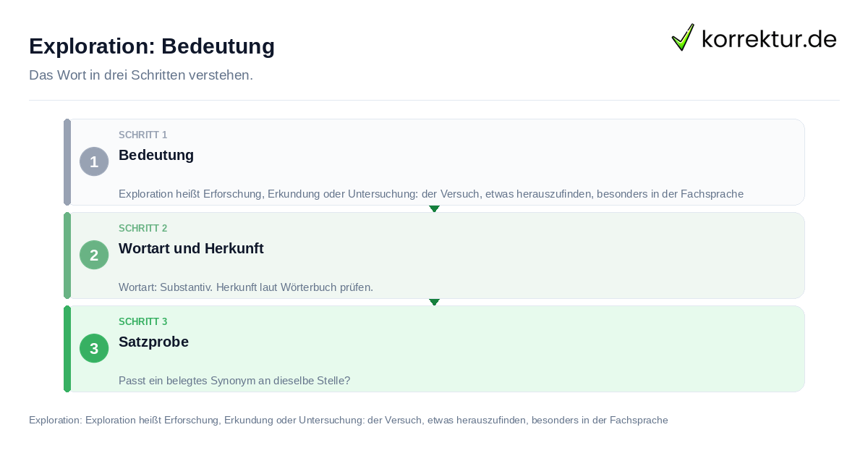Click the SCHRITT 1 label

(x=143, y=135)
